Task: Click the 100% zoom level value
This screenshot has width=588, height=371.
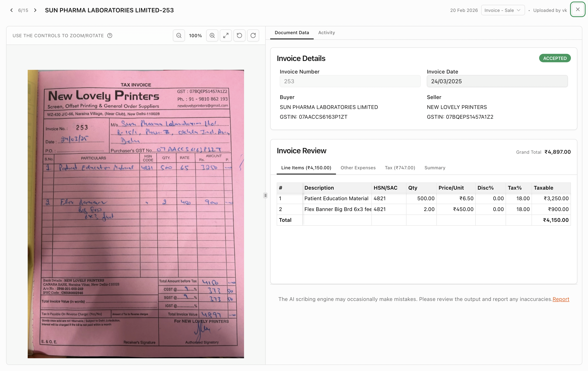Action: pos(195,36)
